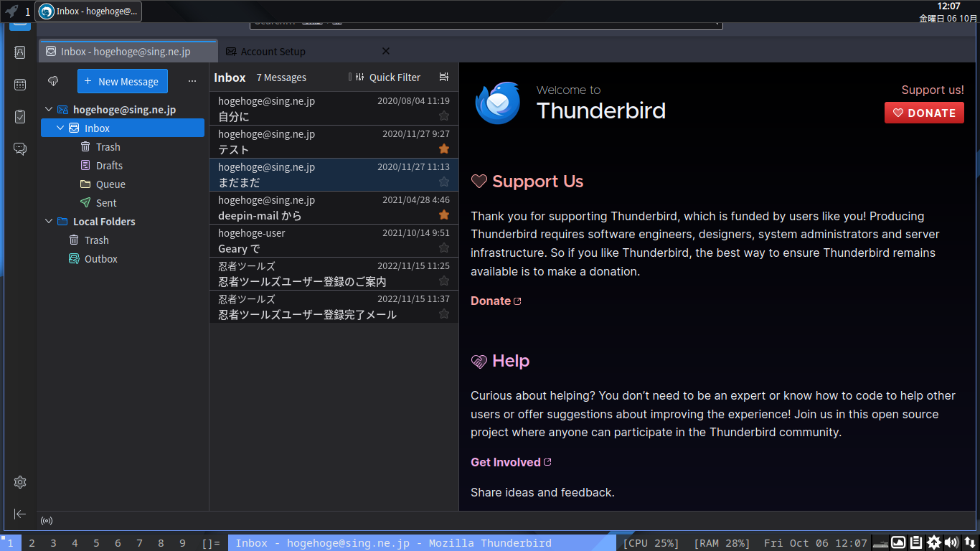The height and width of the screenshot is (551, 980).
Task: Star the Geary で message
Action: (x=444, y=248)
